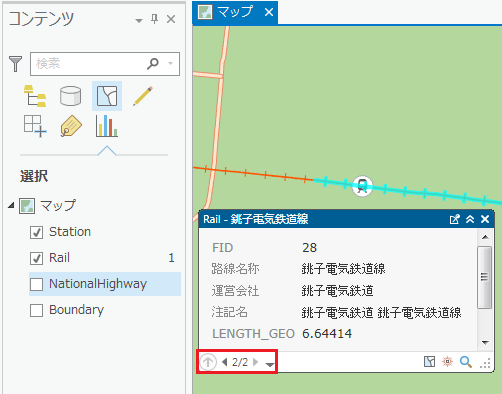Screen dimensions: 502x394
Task: Click List By Data Source cylinder icon
Action: (x=71, y=96)
